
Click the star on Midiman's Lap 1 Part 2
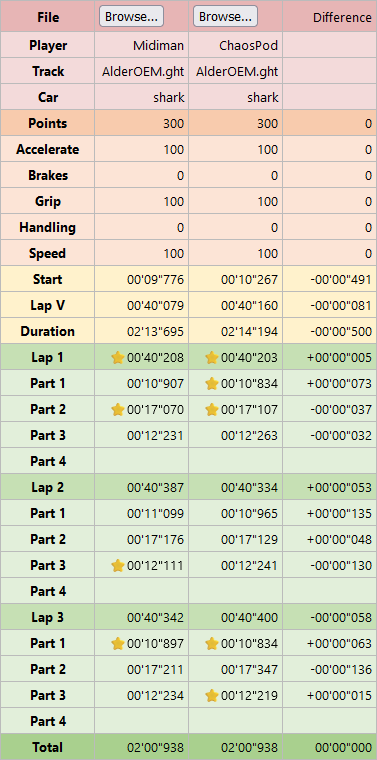click(x=118, y=410)
